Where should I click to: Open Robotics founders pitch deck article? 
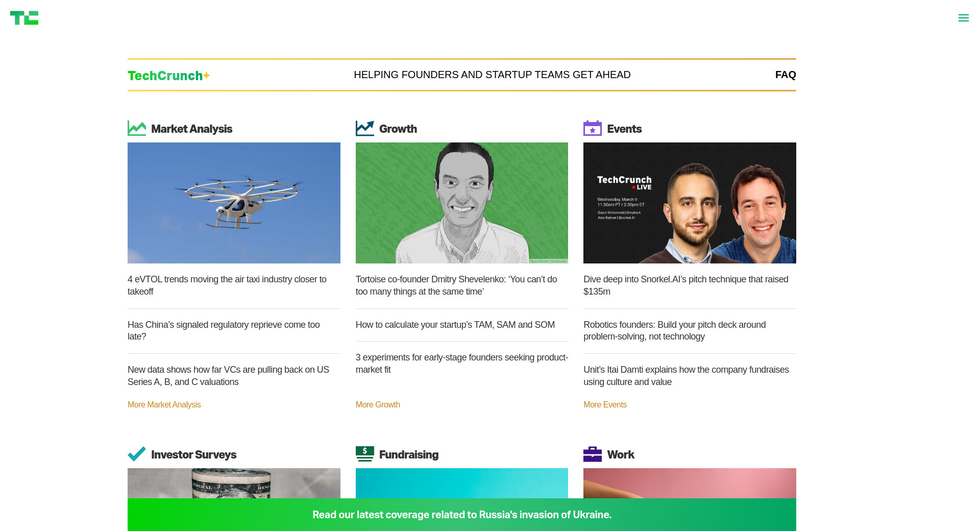[x=674, y=330]
